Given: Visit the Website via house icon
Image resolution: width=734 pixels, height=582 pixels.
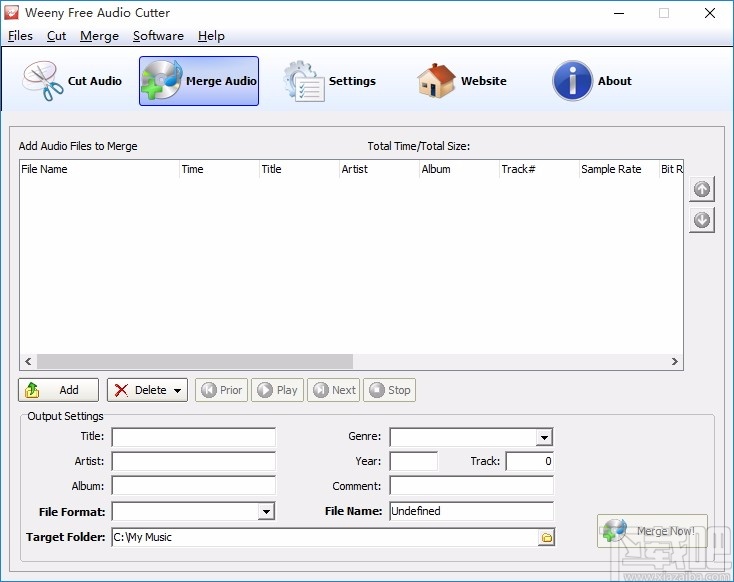Looking at the screenshot, I should point(462,81).
